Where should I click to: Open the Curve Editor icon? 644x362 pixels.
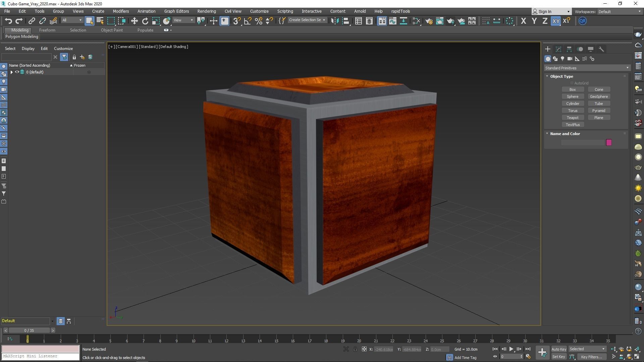(x=392, y=21)
